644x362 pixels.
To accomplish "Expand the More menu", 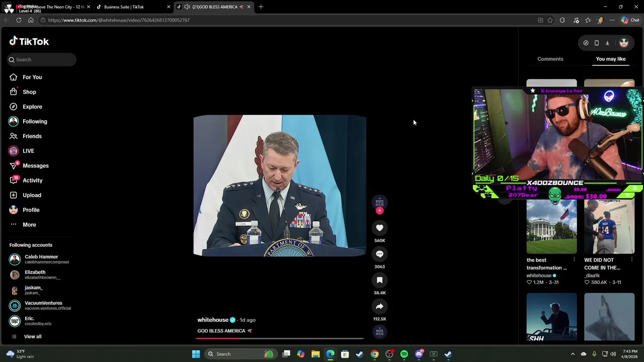I will click(23, 225).
